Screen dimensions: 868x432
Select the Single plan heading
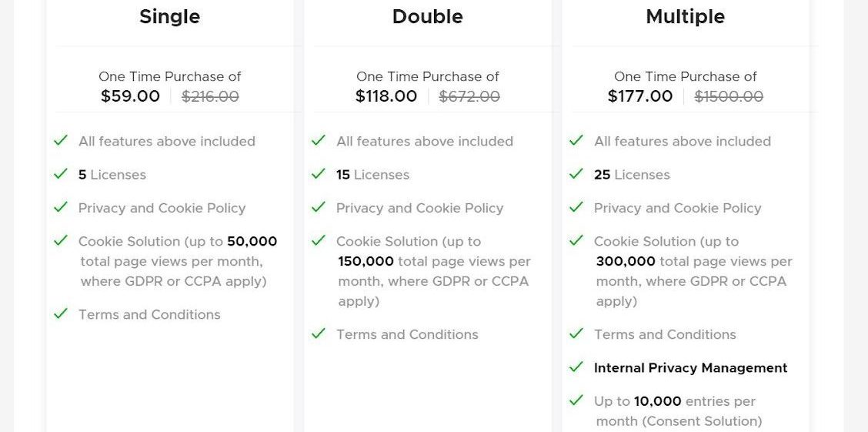pos(170,17)
